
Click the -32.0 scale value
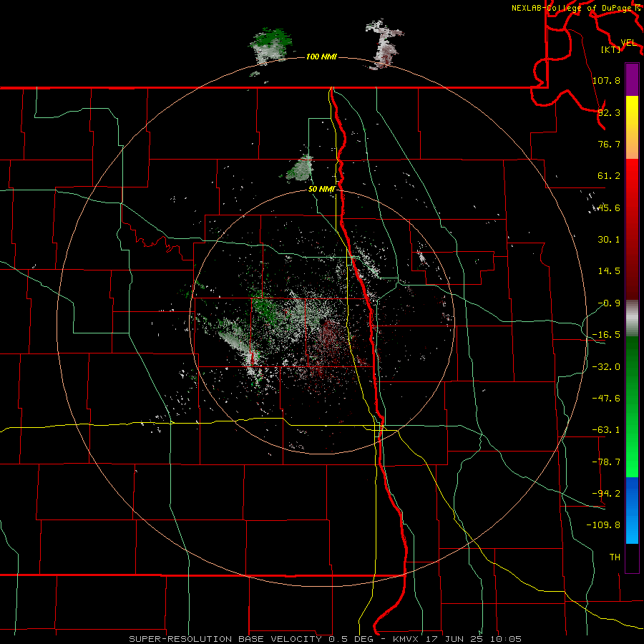coord(606,367)
